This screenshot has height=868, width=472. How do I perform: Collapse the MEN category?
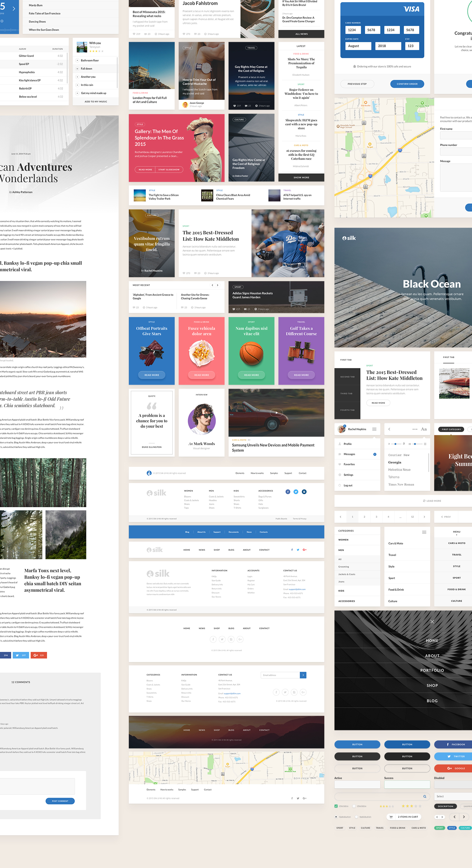tap(357, 550)
